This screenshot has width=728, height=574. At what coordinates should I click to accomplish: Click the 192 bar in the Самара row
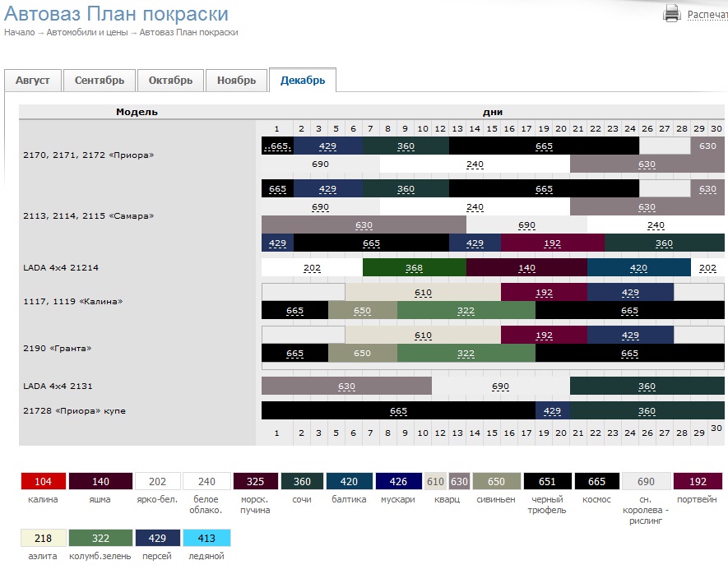(x=553, y=243)
